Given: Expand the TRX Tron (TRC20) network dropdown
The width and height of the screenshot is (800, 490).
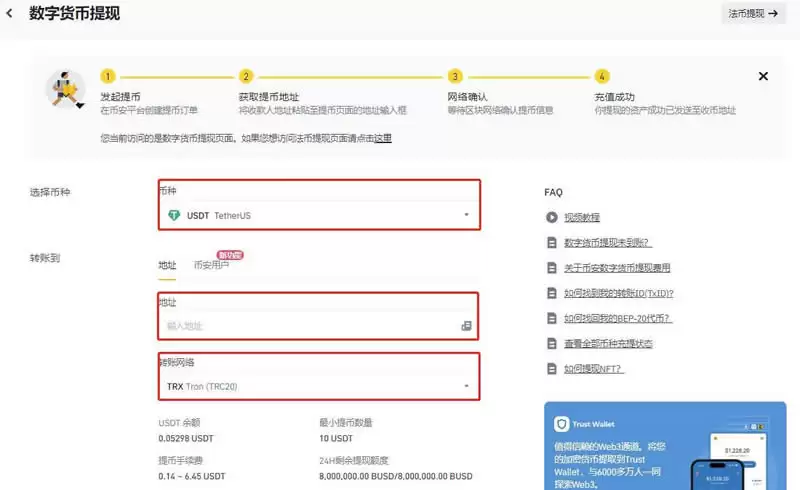Looking at the screenshot, I should point(319,386).
